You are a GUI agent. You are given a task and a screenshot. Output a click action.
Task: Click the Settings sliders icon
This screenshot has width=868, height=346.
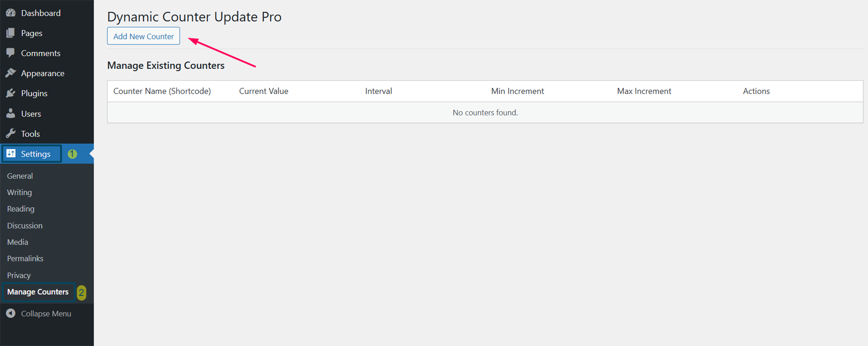(x=11, y=154)
